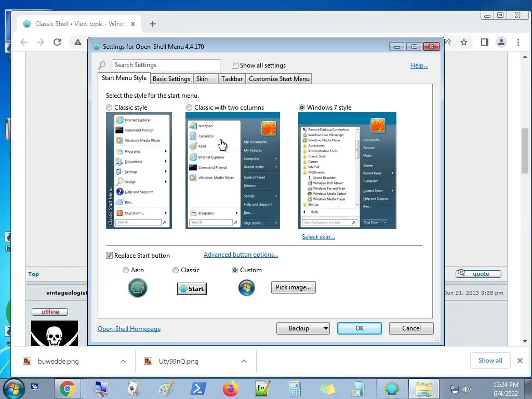Open Paint palette icon in taskbar
This screenshot has height=399, width=532.
(166, 389)
